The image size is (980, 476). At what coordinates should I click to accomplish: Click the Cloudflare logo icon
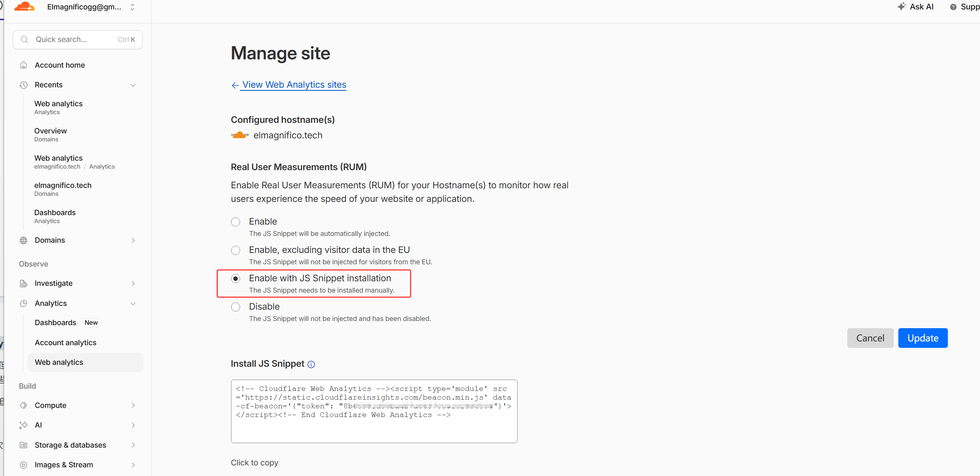(24, 6)
